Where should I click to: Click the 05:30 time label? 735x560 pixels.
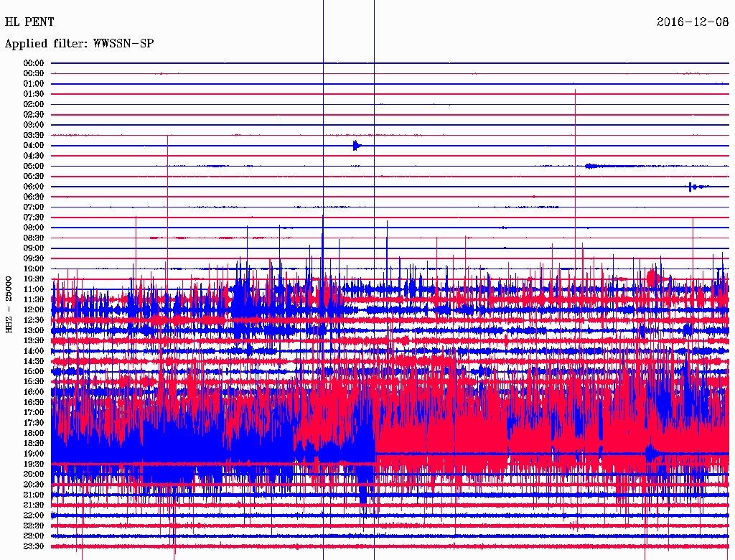click(x=34, y=176)
